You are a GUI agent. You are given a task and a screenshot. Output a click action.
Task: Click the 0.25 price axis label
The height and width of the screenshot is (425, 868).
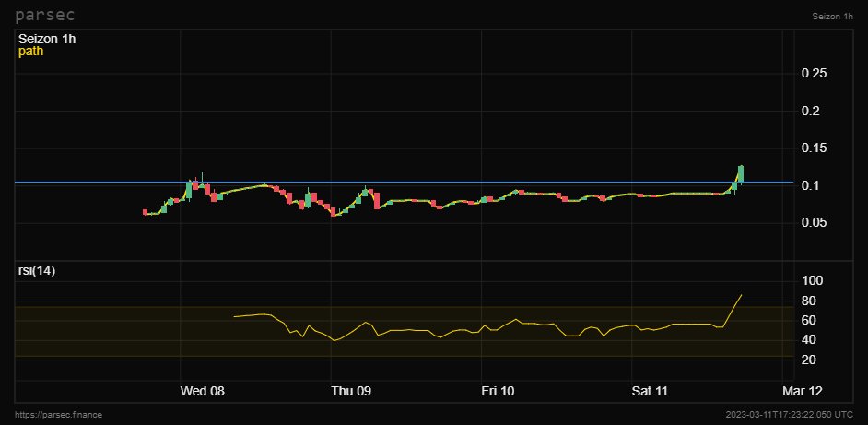coord(814,73)
